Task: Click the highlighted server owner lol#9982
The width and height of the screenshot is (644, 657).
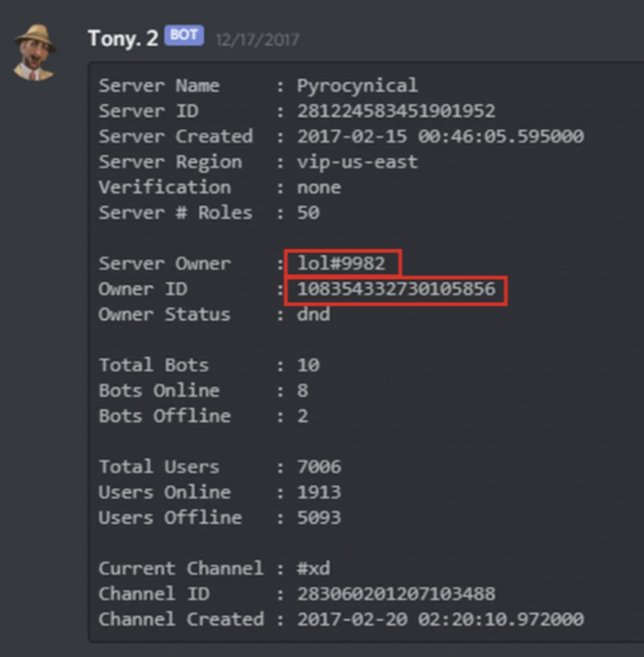Action: click(x=341, y=263)
